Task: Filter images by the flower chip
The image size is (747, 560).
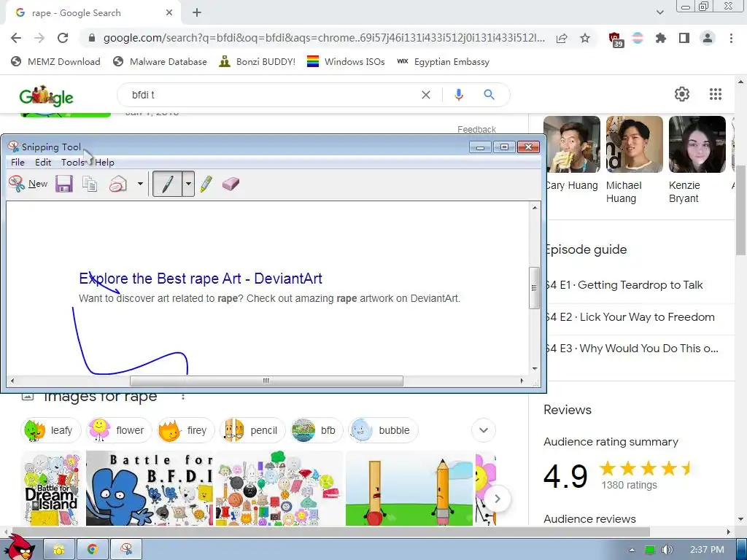Action: click(x=119, y=430)
